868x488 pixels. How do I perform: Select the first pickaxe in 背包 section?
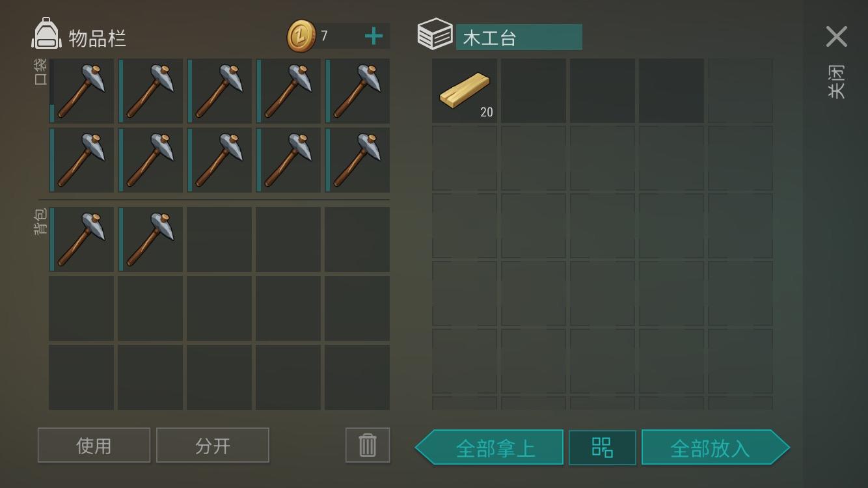tap(81, 239)
